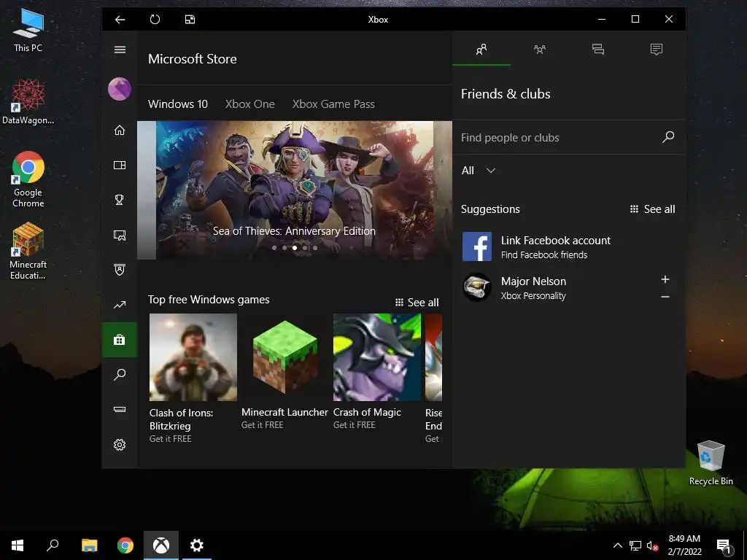Open Sea of Thieves banner
Image resolution: width=747 pixels, height=560 pixels.
click(295, 190)
